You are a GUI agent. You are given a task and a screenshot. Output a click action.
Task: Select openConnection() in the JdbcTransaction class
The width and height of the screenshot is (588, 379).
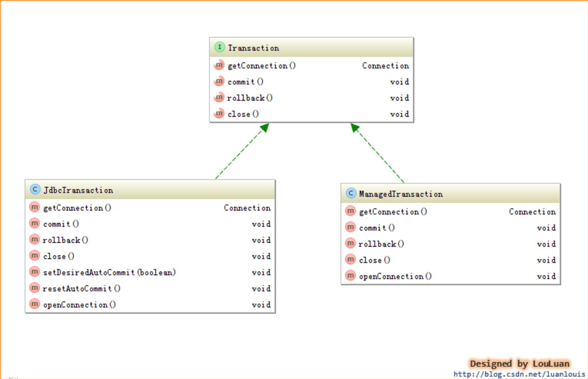tap(79, 305)
